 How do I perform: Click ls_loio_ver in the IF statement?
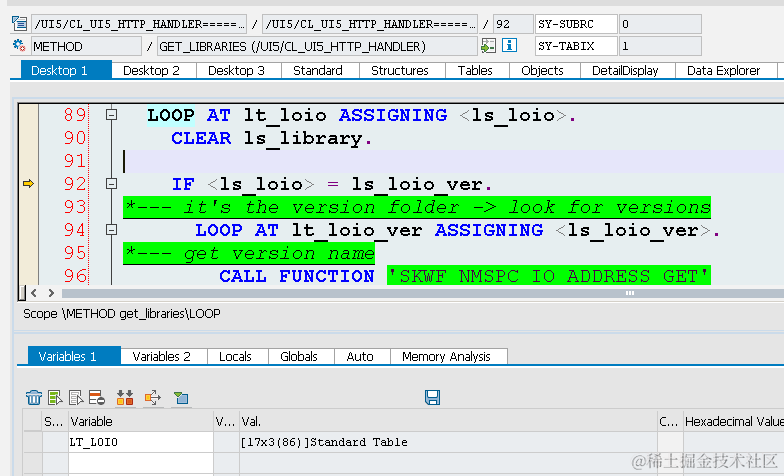pos(418,184)
